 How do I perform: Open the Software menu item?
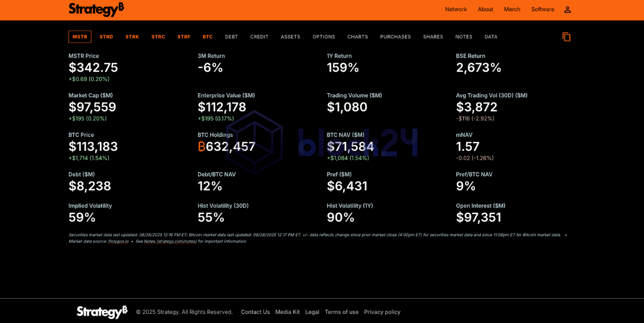[542, 9]
